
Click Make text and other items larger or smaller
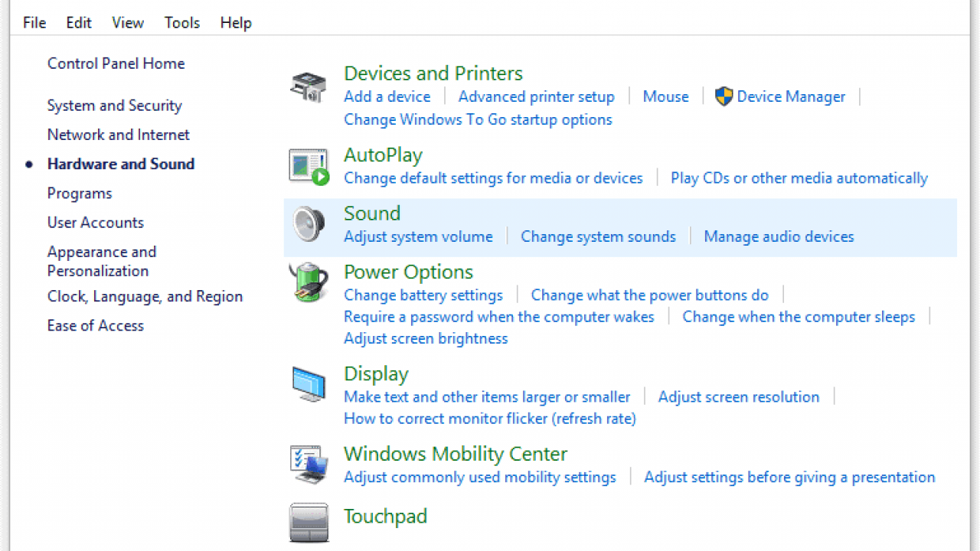pos(487,397)
